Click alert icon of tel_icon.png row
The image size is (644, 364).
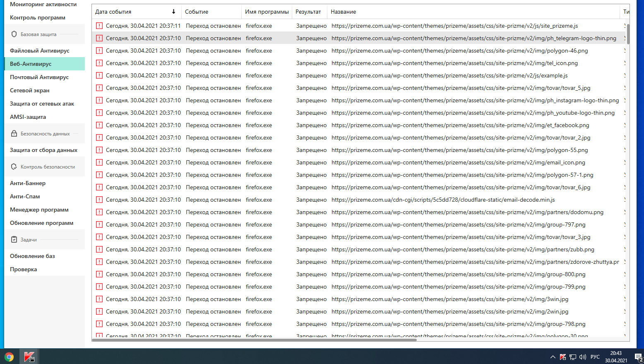tap(99, 63)
